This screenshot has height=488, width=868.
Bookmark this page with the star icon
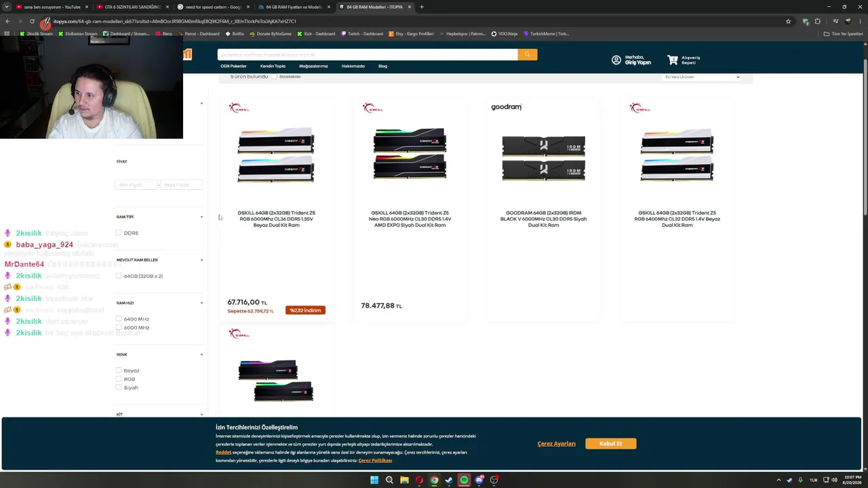tap(788, 21)
